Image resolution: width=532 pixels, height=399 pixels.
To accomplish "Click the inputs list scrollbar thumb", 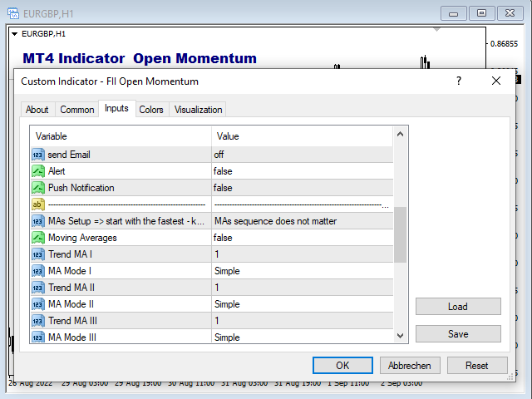I will click(x=401, y=234).
